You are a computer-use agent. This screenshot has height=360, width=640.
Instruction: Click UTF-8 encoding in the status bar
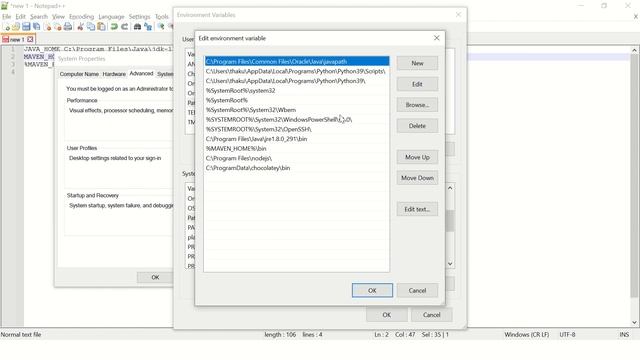[x=567, y=335]
